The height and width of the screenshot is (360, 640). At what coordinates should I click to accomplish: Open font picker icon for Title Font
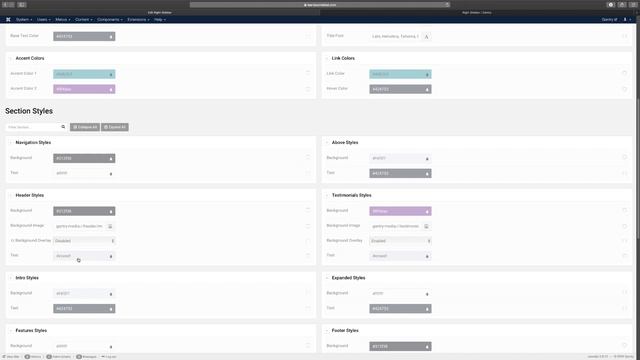426,36
